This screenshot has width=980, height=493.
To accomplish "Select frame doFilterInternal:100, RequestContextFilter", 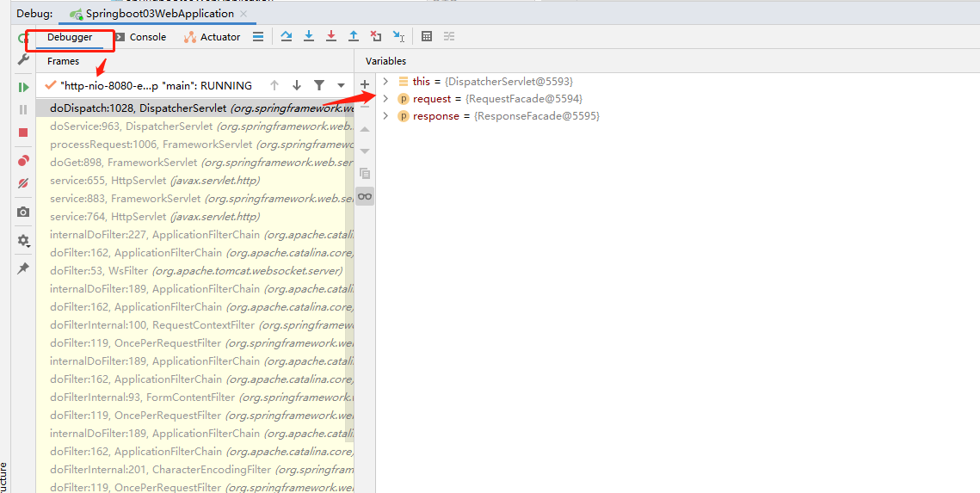I will [x=195, y=325].
